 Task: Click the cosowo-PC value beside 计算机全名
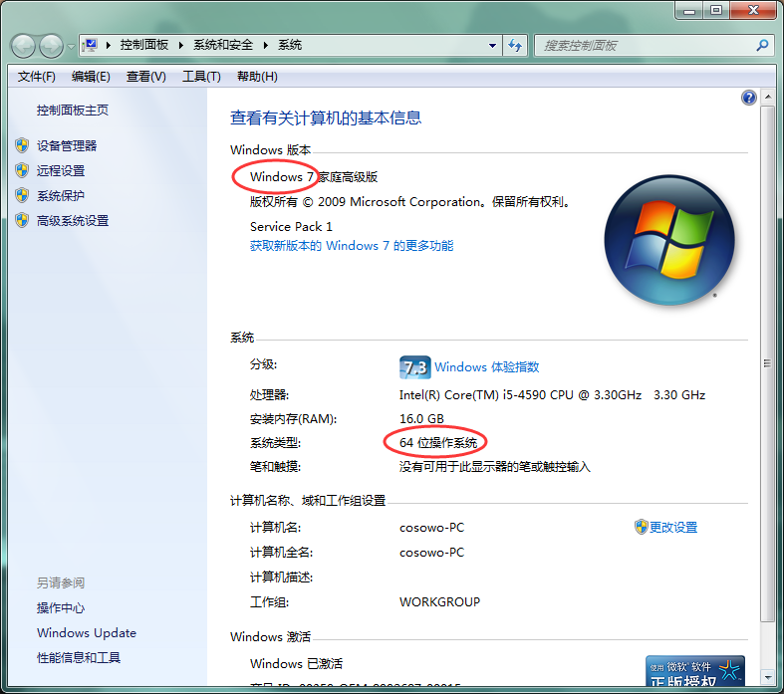pyautogui.click(x=431, y=553)
